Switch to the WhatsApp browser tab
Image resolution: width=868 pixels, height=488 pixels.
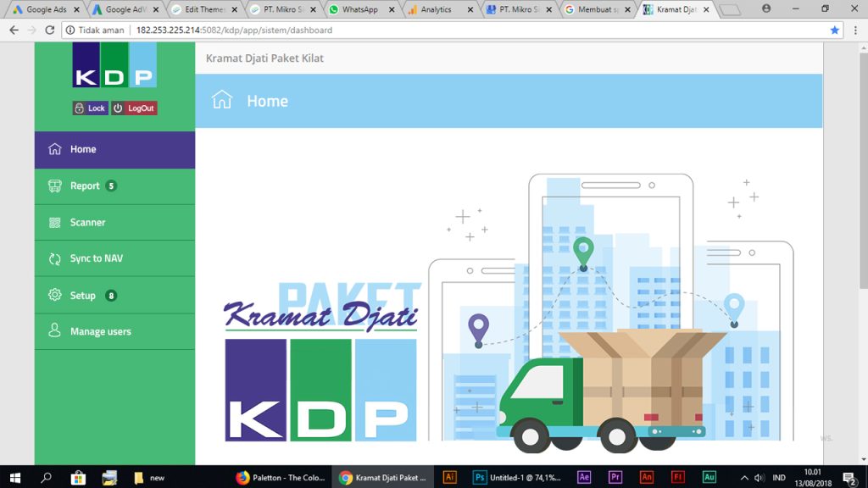pyautogui.click(x=359, y=9)
